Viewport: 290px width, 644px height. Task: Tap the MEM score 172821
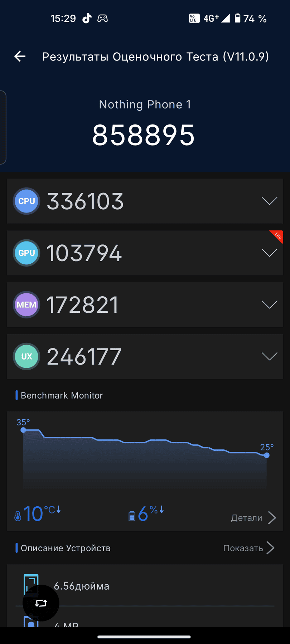click(82, 305)
